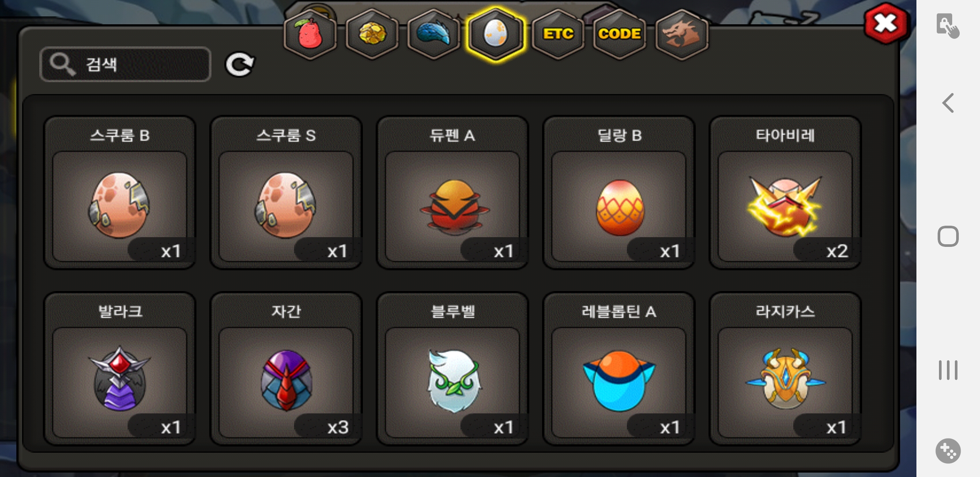
Task: Focus the 검색 search field
Action: [125, 64]
